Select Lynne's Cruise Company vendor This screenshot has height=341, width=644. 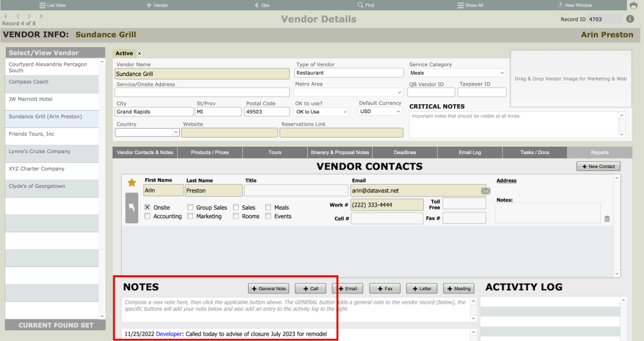52,154
